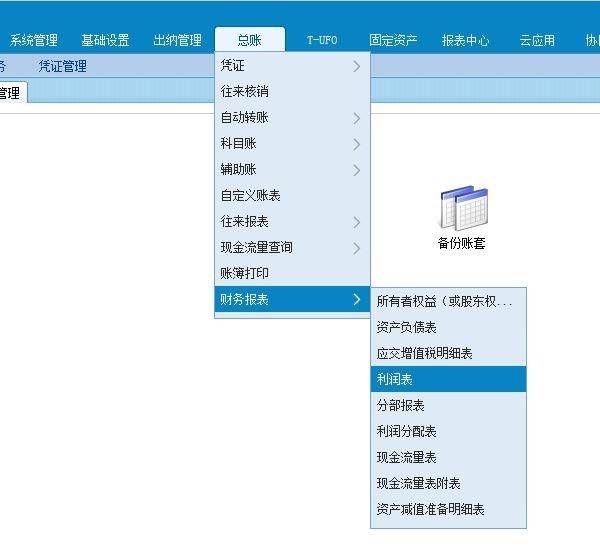Select the 科目账 menu text

tap(238, 144)
